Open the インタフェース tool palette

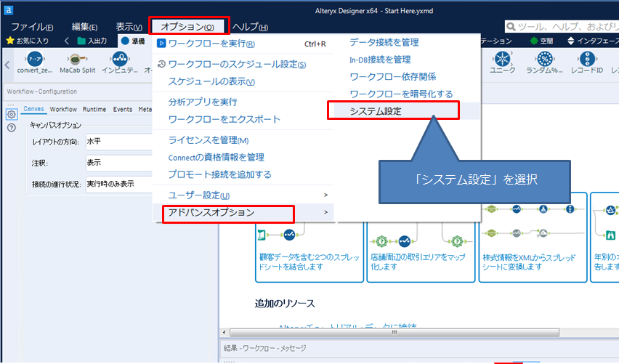point(593,41)
